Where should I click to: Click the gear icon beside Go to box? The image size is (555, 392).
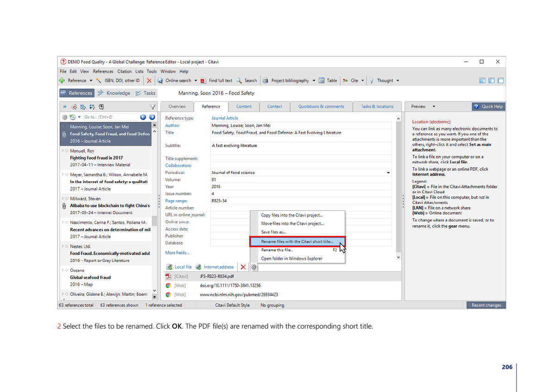pos(65,117)
